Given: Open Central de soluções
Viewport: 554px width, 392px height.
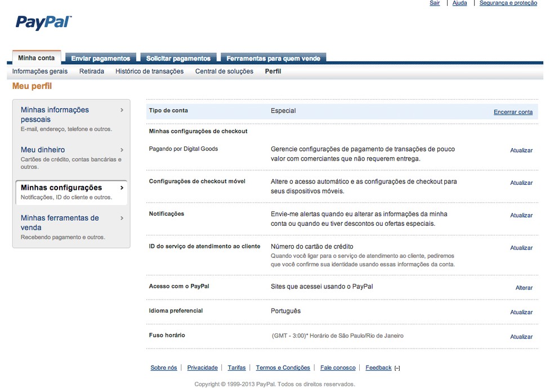Looking at the screenshot, I should coord(224,72).
